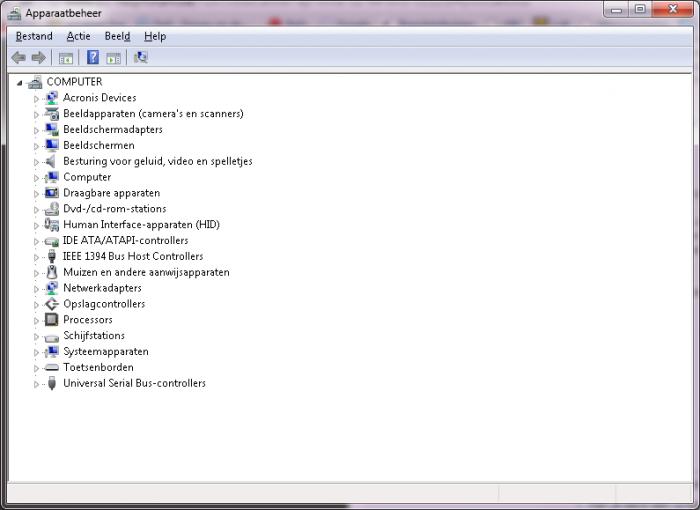
Task: Click the Opslagcontrollers icon
Action: [x=52, y=304]
